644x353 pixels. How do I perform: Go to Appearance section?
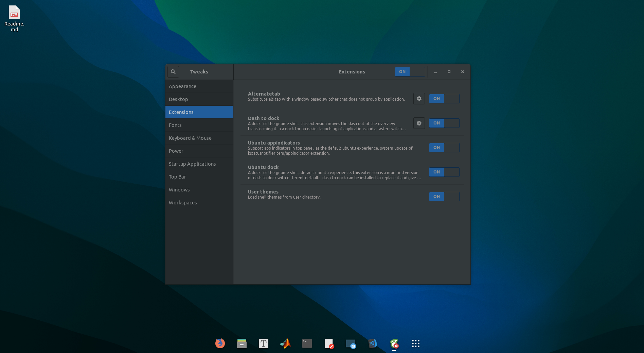click(x=199, y=86)
